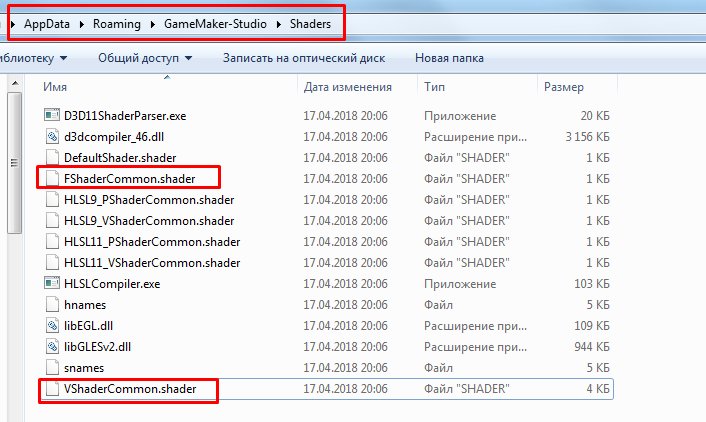Select the file name HLSL9_VShaderCommon.shader
706x422 pixels.
(149, 221)
